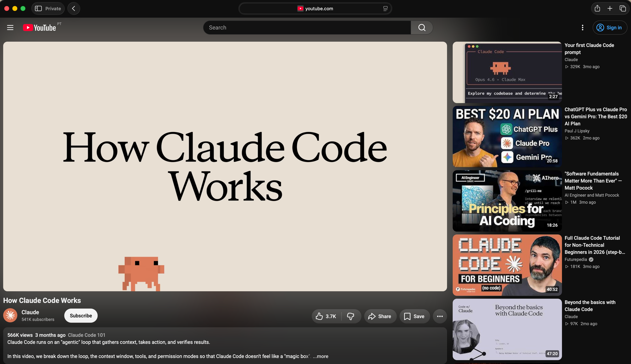
Task: Open the 'Beyond the basics' video thumbnail
Action: 507,329
